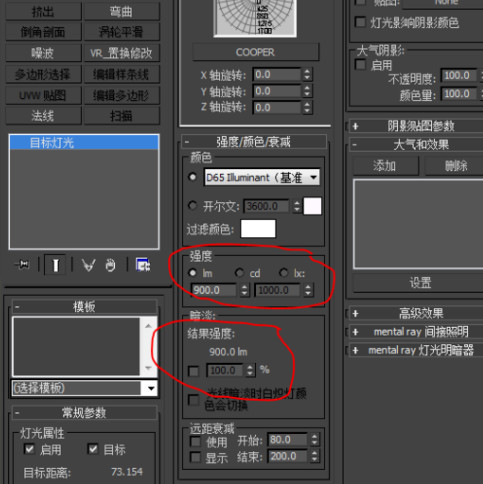Click the 法线 button
The width and height of the screenshot is (483, 484).
coord(43,116)
